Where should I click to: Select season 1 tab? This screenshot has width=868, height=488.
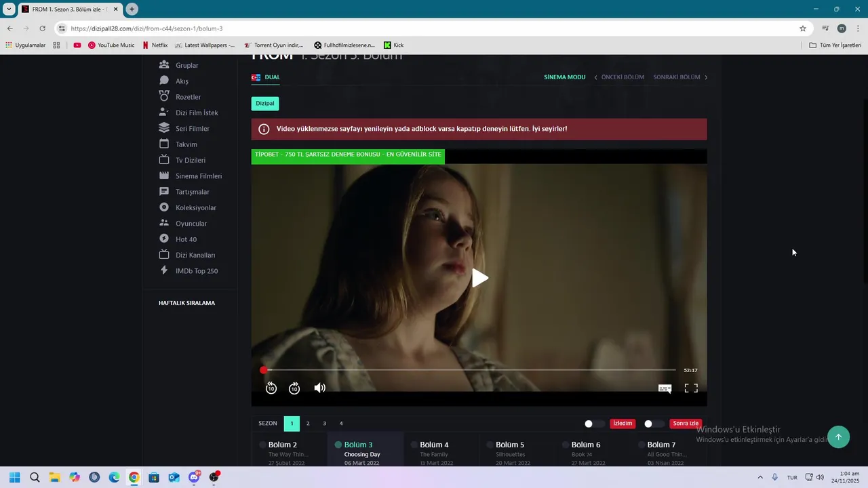point(292,424)
